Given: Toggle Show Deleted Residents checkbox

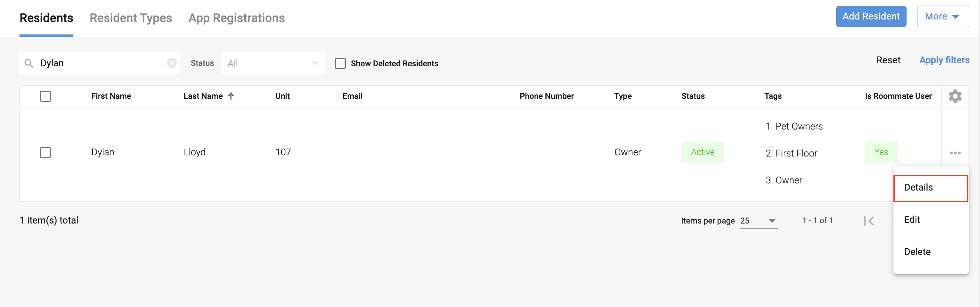Looking at the screenshot, I should pyautogui.click(x=340, y=64).
